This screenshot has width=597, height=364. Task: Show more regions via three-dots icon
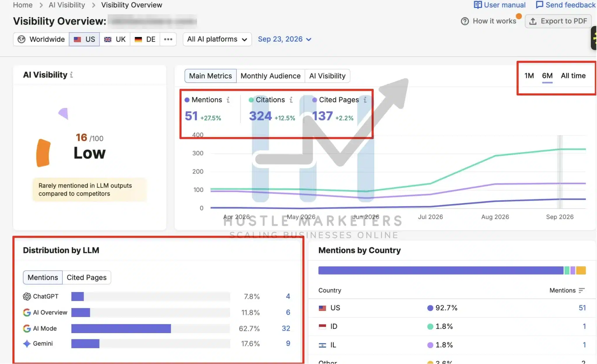point(168,39)
